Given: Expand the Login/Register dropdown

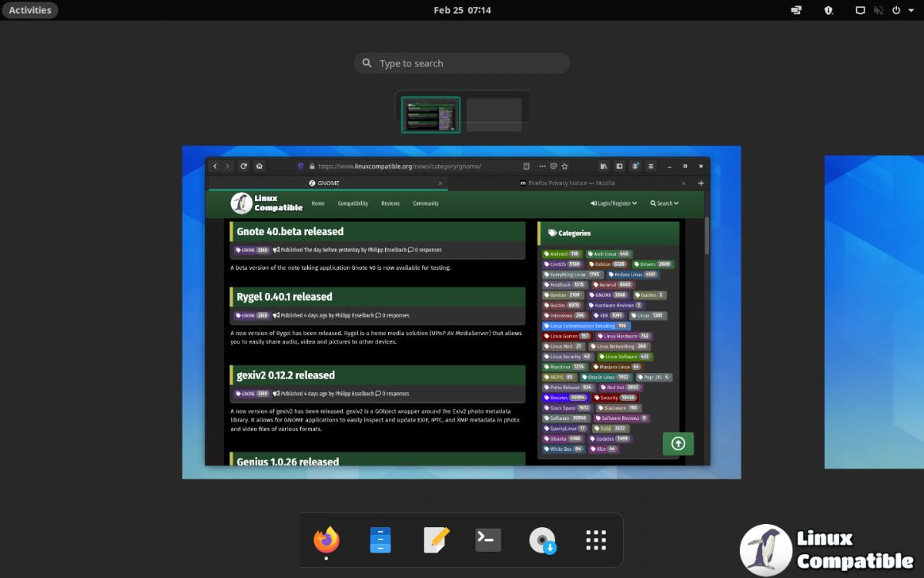Looking at the screenshot, I should (x=614, y=203).
